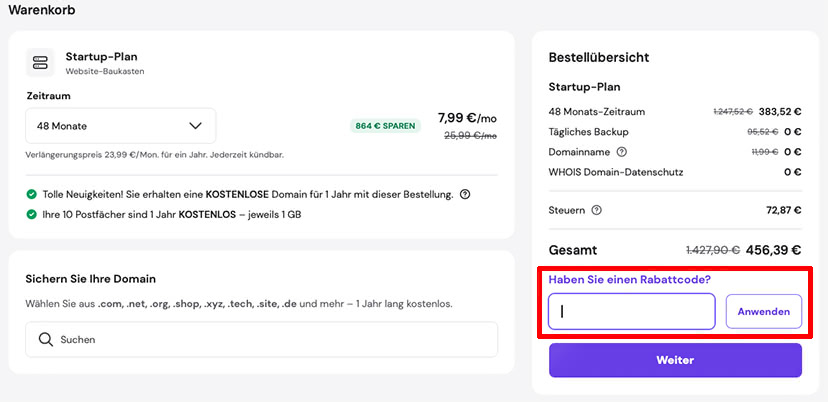The width and height of the screenshot is (828, 402).
Task: Click the Verlängerungspreis 23,99 €/Mon. note
Action: pyautogui.click(x=155, y=155)
